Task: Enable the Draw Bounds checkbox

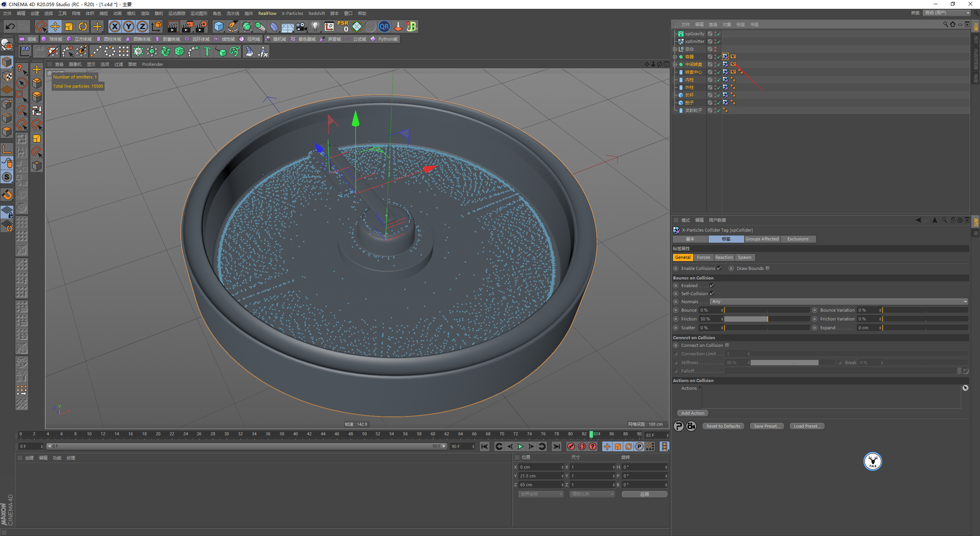Action: coord(768,268)
